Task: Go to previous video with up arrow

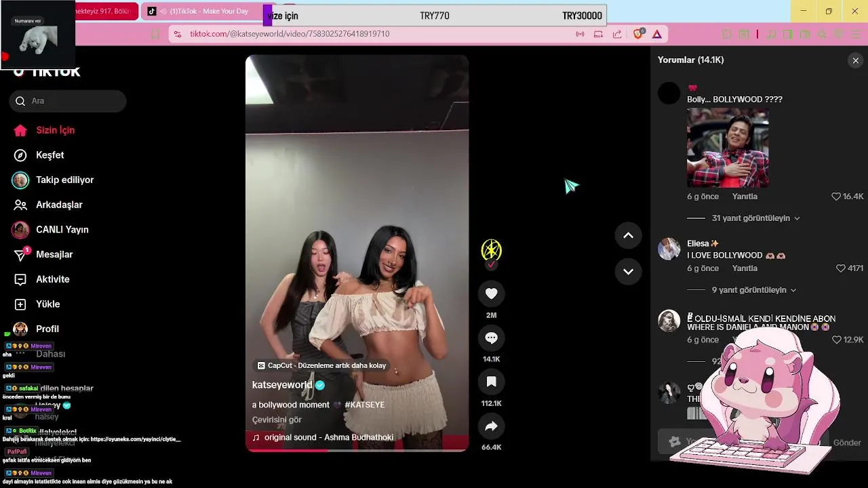Action: 629,235
